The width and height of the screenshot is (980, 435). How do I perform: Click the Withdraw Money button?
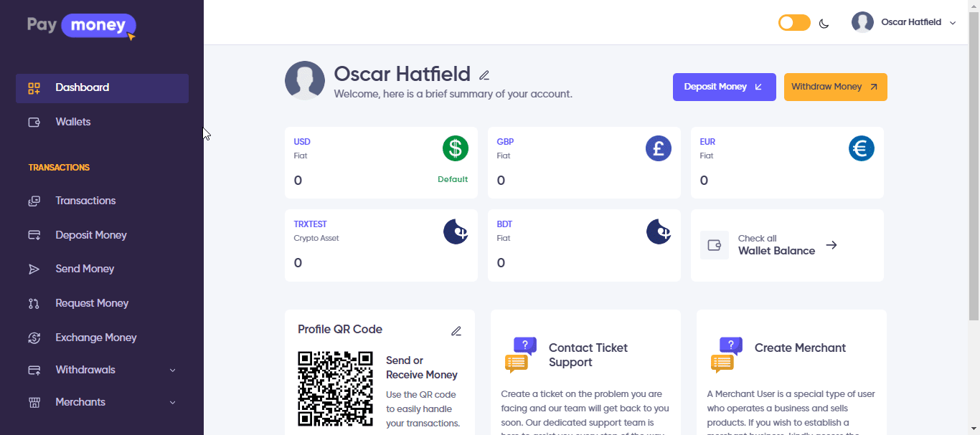click(835, 87)
